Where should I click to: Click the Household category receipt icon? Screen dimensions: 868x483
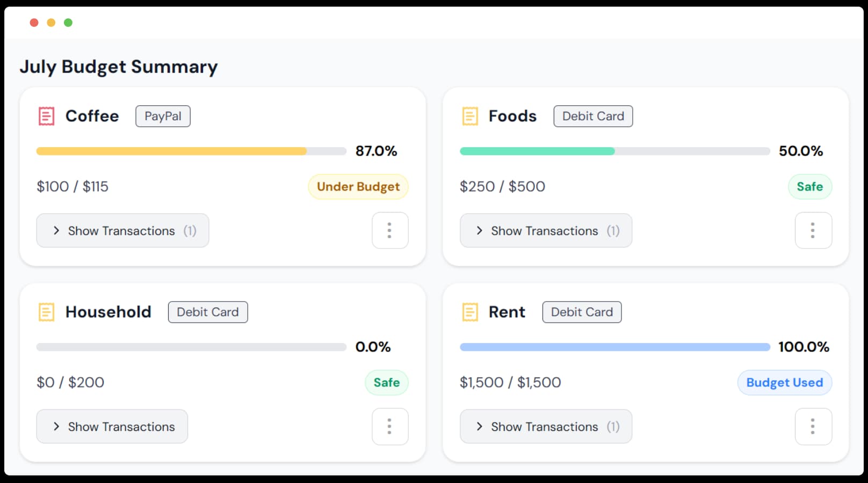46,312
